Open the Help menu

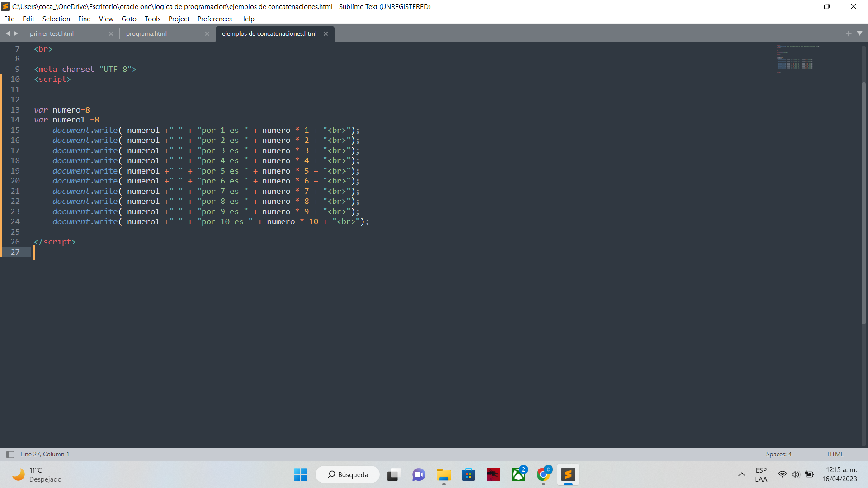[x=247, y=19]
